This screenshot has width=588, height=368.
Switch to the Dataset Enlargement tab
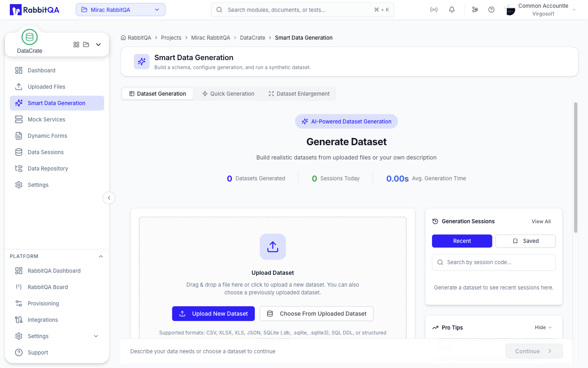click(299, 94)
